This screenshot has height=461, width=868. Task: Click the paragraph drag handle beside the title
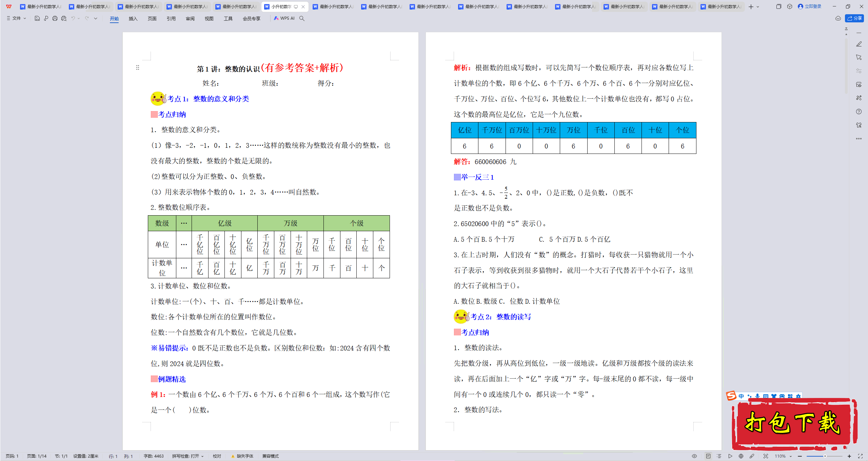pos(138,67)
